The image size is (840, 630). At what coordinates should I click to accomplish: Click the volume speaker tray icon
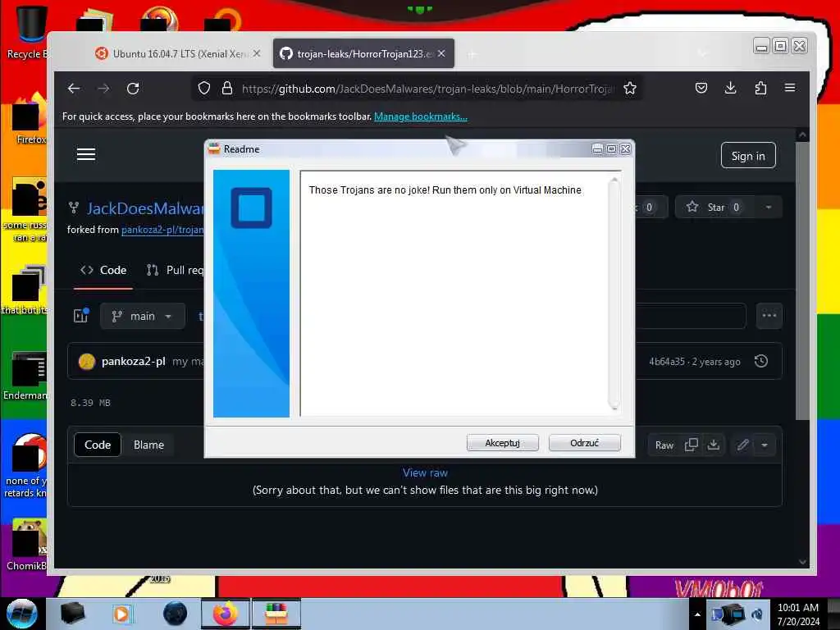757,614
